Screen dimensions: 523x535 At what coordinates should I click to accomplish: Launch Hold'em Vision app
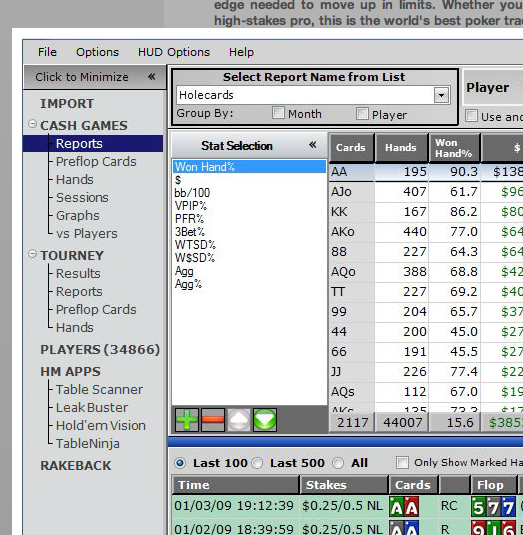tap(101, 426)
